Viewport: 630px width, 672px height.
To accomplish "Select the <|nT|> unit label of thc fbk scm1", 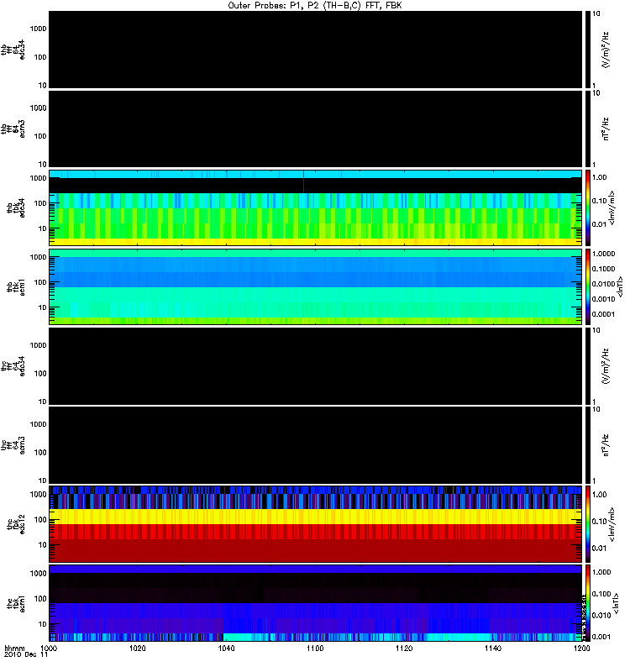I will [x=617, y=603].
